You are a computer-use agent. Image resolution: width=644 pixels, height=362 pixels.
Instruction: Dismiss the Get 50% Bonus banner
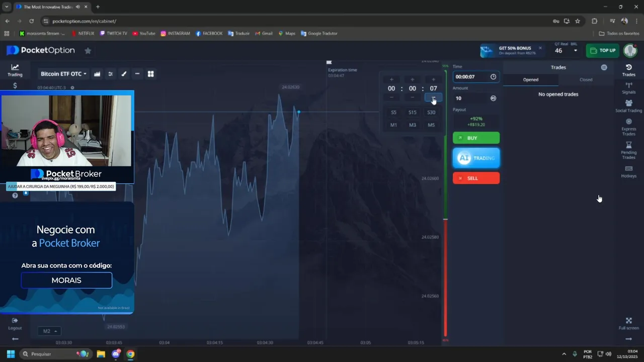[540, 48]
